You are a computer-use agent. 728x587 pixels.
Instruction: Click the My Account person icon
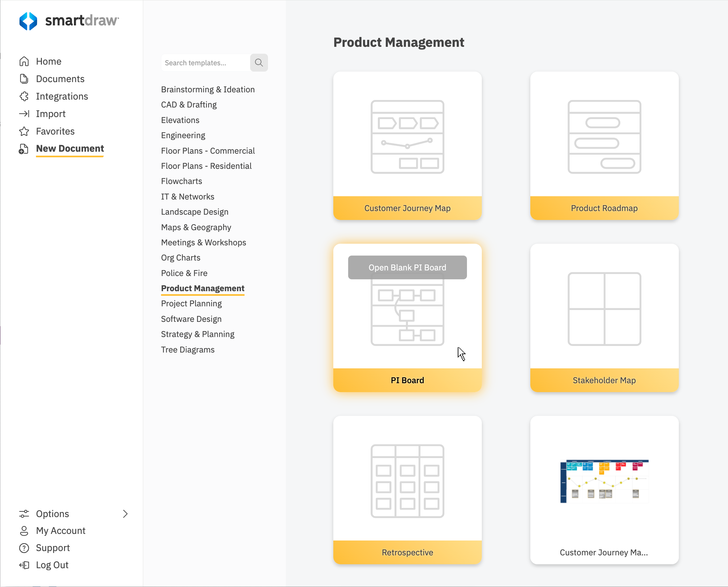pos(24,531)
